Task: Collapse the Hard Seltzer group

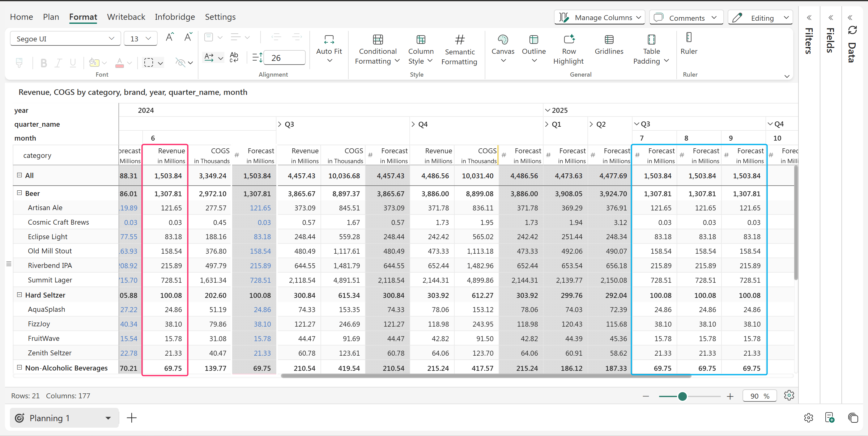Action: 19,295
